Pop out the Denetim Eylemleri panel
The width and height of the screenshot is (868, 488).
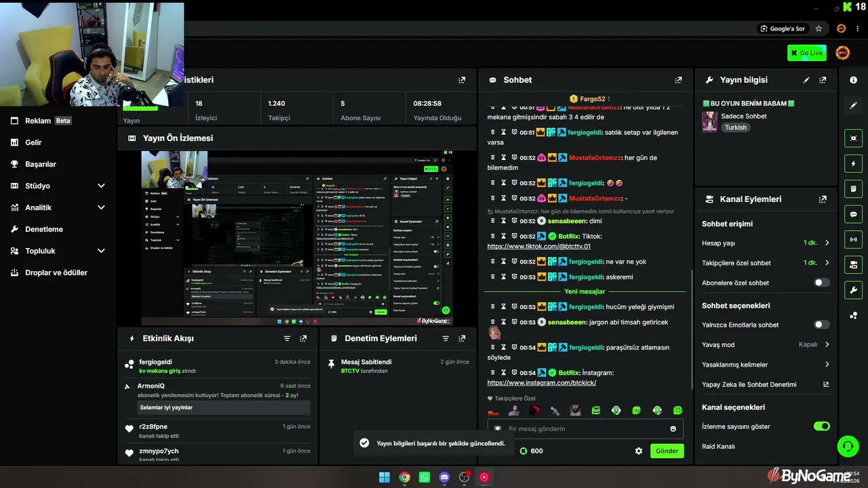point(462,338)
